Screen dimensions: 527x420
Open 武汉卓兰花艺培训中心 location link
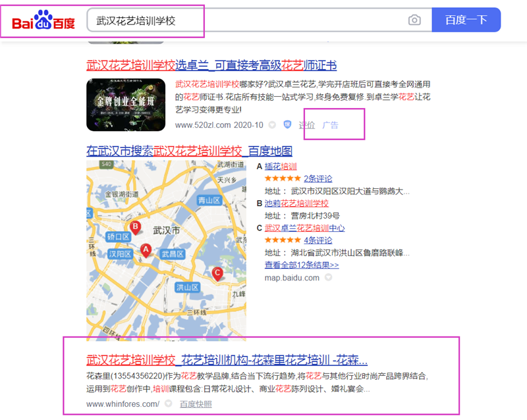click(x=304, y=228)
